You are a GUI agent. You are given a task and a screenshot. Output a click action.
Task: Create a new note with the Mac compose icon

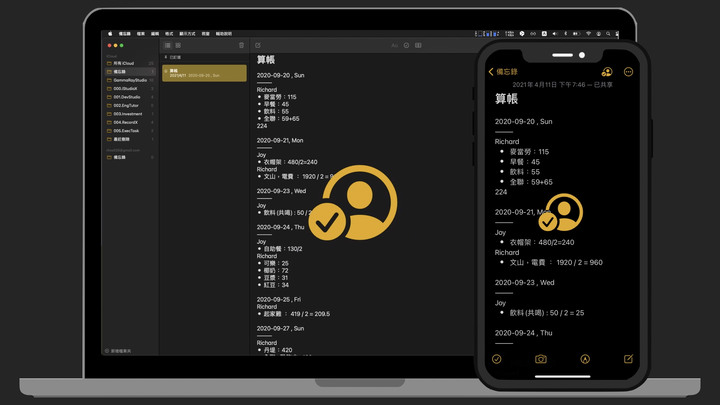[x=258, y=45]
